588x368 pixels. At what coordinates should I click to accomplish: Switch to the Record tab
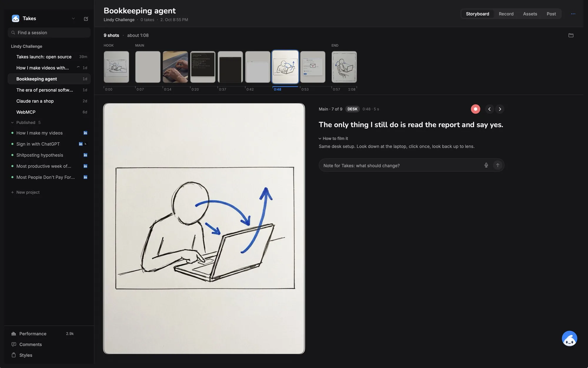(506, 14)
